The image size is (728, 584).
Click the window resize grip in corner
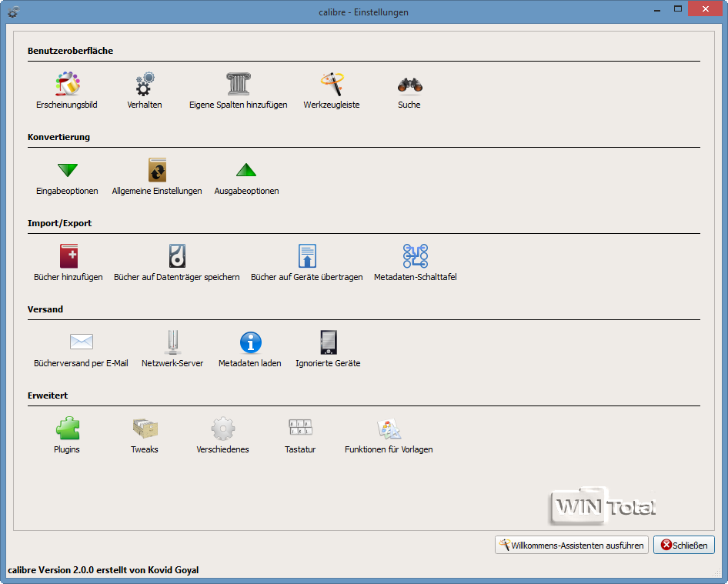tap(717, 573)
